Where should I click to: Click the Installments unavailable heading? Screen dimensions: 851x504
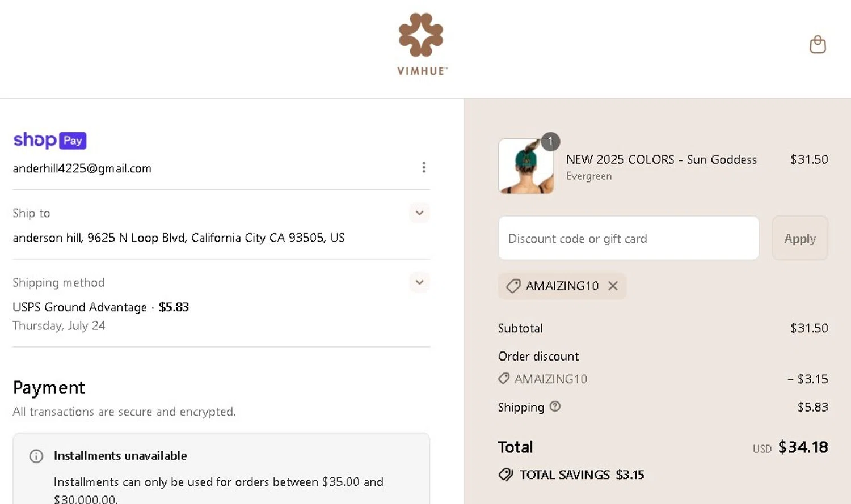tap(120, 456)
